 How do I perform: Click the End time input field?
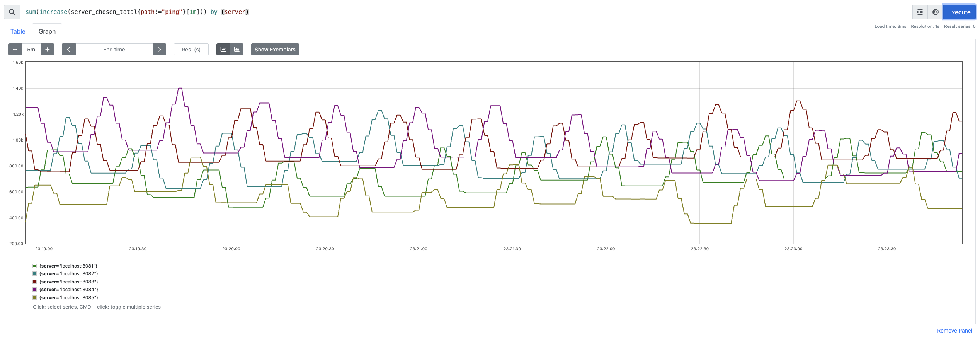click(114, 50)
